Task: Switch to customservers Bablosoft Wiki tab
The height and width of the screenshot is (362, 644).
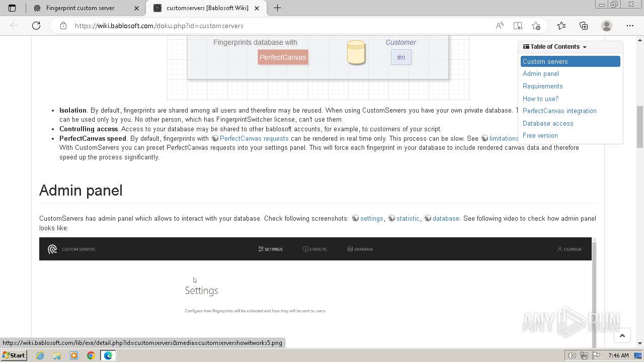Action: coord(207,8)
